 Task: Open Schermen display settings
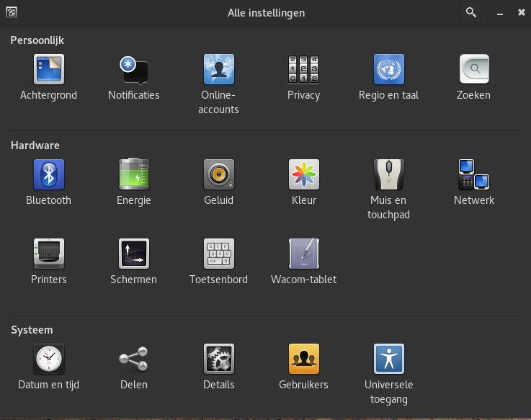(134, 262)
